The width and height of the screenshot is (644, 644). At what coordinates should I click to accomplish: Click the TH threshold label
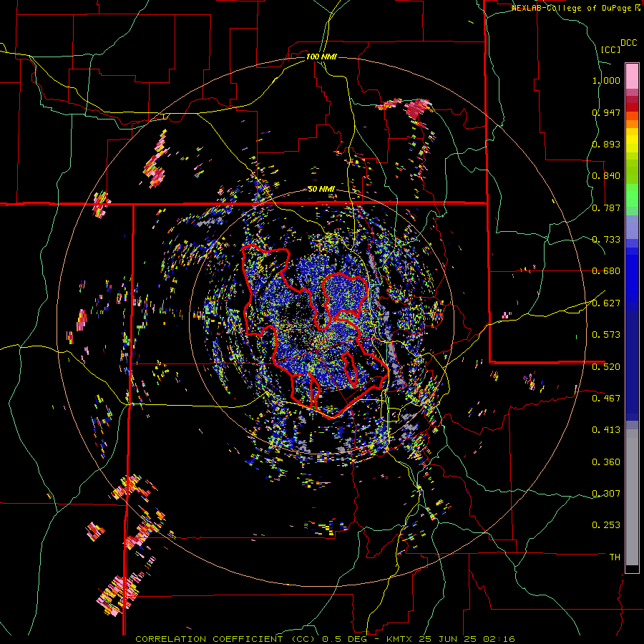click(615, 557)
